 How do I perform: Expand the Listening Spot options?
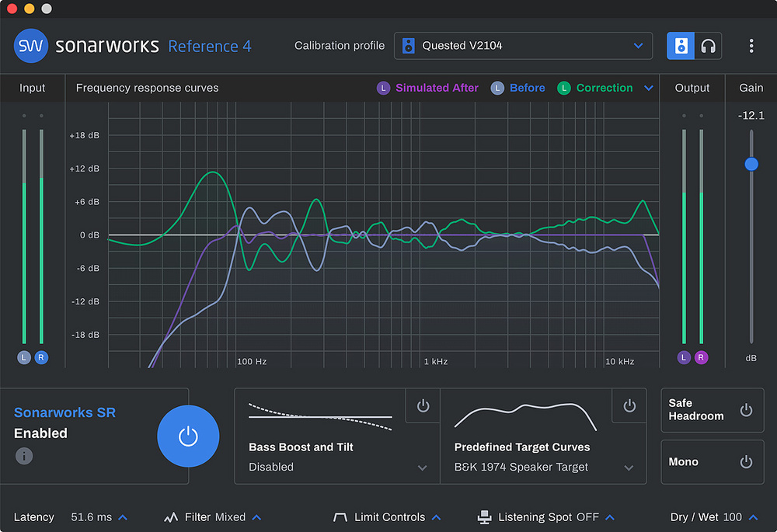(610, 517)
